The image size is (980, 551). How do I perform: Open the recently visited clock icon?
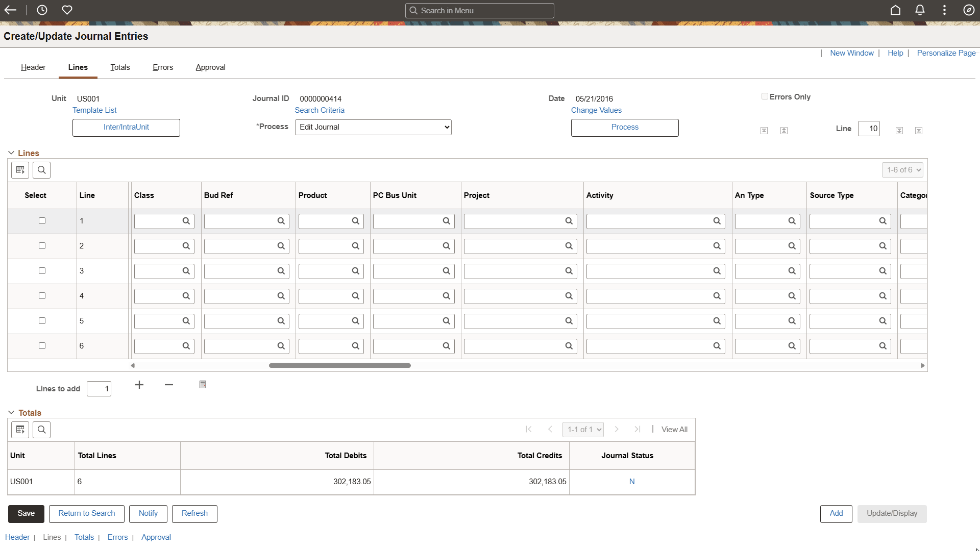tap(42, 10)
